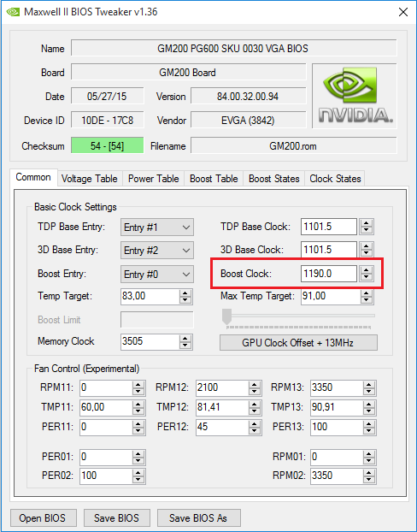Click the Date field 05/27/15

107,97
